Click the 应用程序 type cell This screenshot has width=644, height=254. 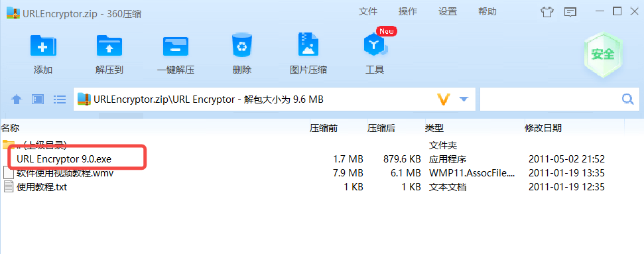click(448, 159)
